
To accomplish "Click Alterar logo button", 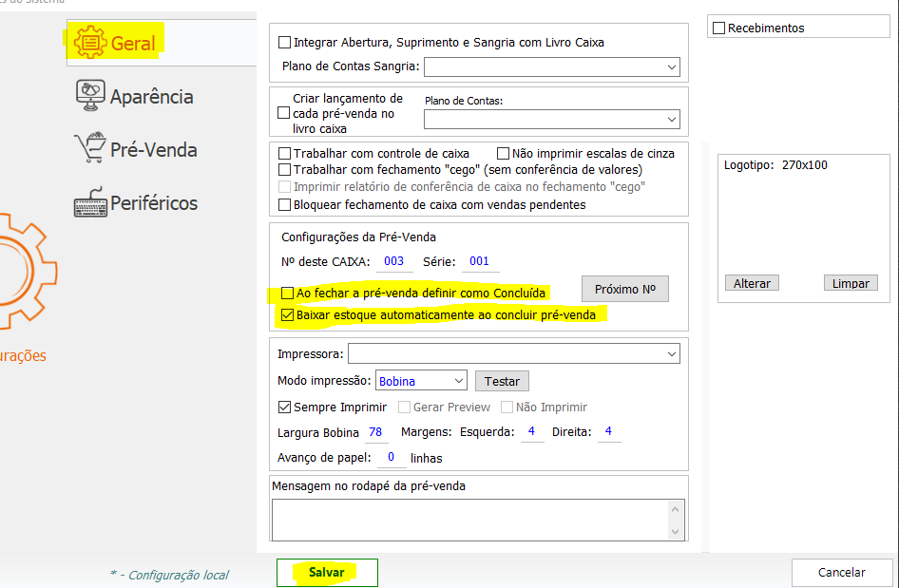I will pos(752,283).
